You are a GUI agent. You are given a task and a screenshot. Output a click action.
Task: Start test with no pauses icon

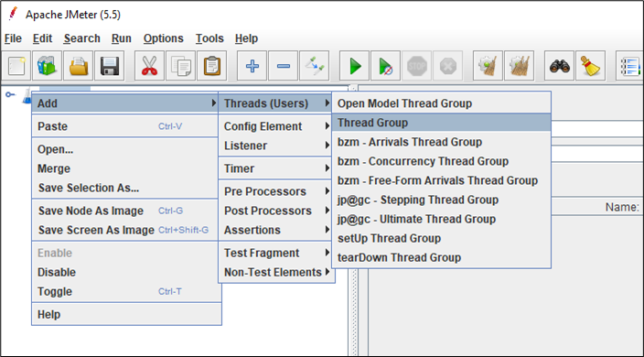click(386, 66)
